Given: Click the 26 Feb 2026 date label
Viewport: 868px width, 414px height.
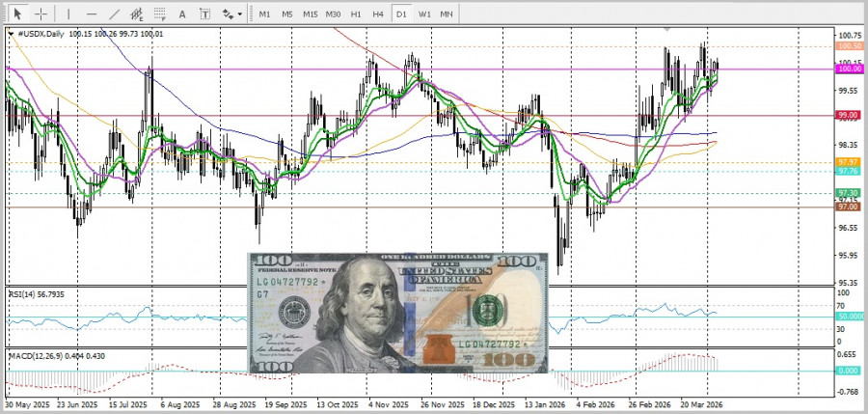Looking at the screenshot, I should pyautogui.click(x=650, y=404).
